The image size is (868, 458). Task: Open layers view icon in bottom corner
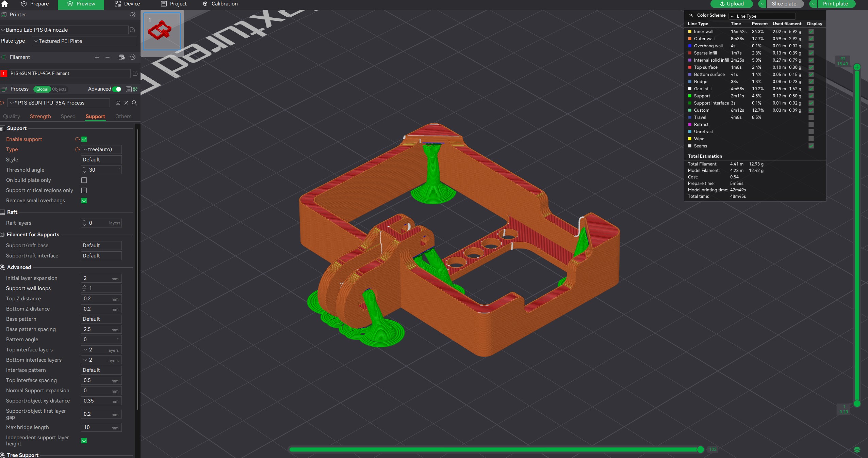(857, 450)
